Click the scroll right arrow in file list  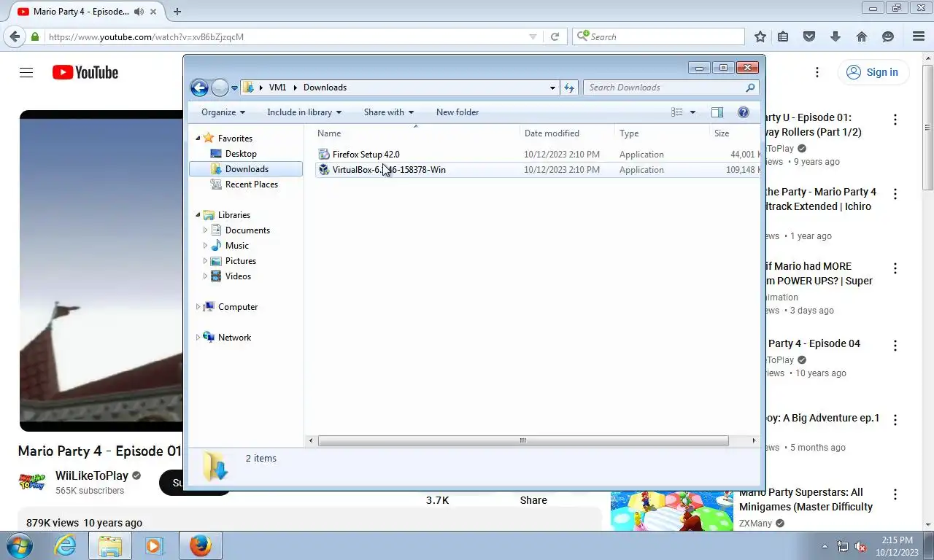pos(754,440)
